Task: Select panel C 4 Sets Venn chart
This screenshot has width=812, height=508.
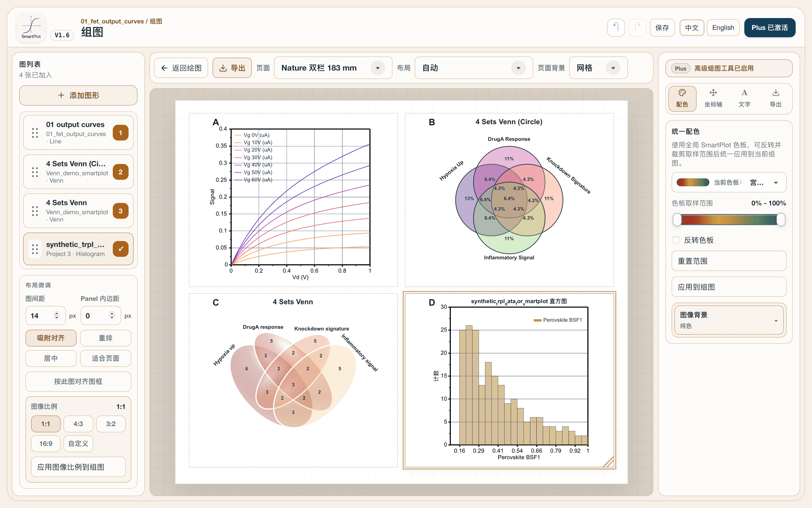Action: point(293,380)
